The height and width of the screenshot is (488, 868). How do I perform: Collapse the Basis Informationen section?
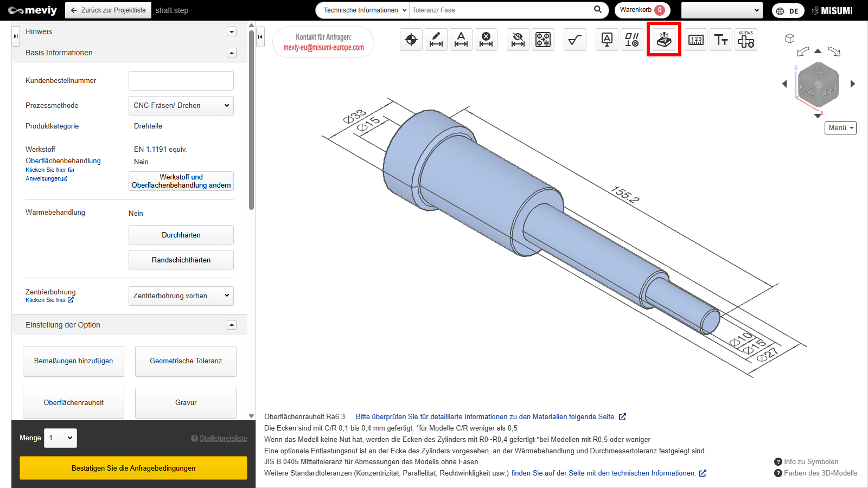pyautogui.click(x=232, y=53)
